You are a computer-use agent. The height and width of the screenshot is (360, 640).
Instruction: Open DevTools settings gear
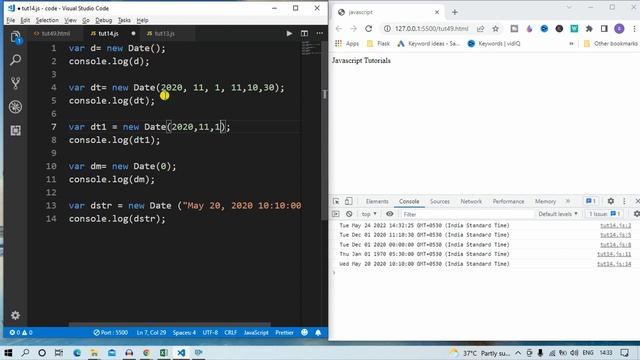[611, 201]
